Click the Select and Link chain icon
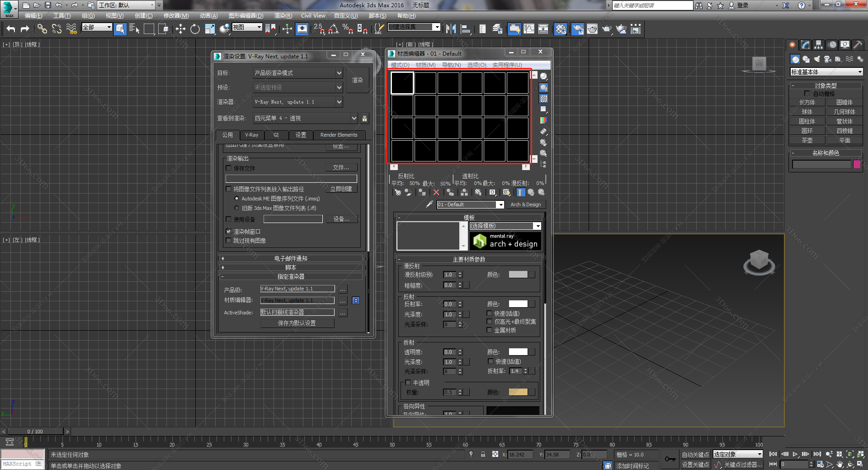Image resolution: width=868 pixels, height=470 pixels. [x=42, y=29]
